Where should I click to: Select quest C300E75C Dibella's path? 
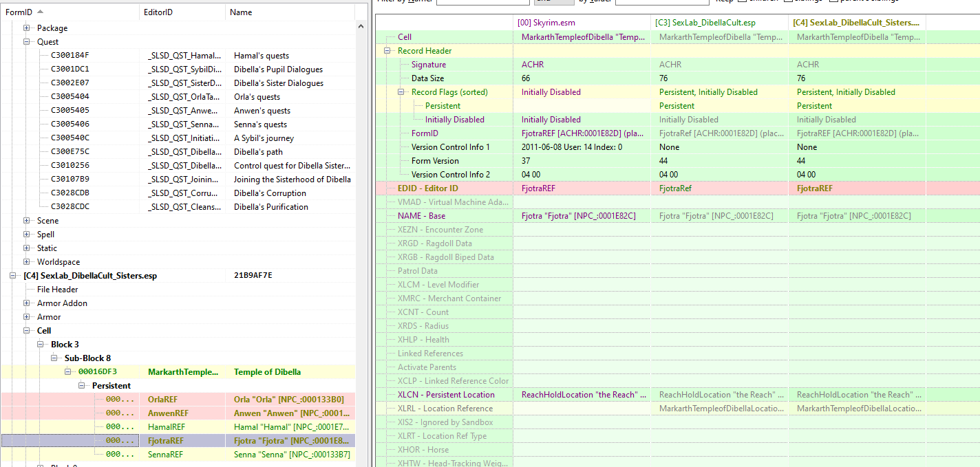pos(178,152)
